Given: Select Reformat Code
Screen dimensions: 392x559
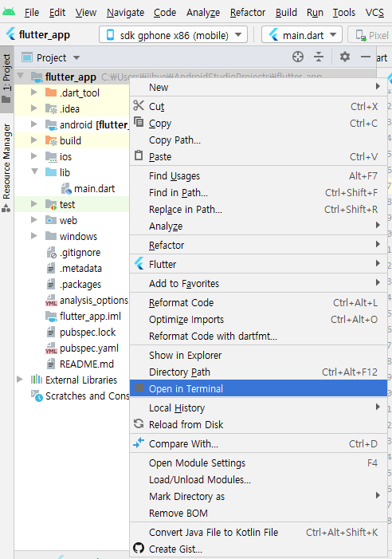Looking at the screenshot, I should coord(258,302).
